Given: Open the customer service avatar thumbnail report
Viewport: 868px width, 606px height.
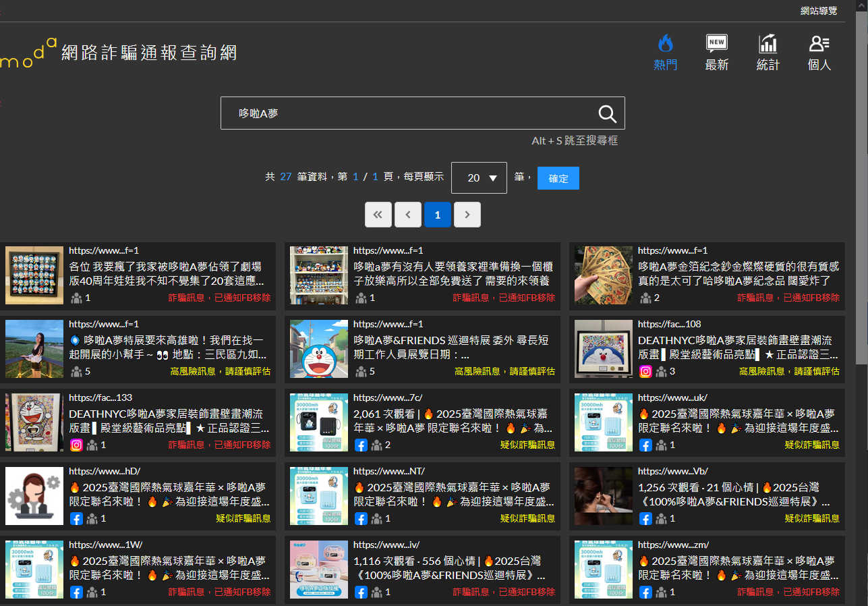Looking at the screenshot, I should 34,495.
